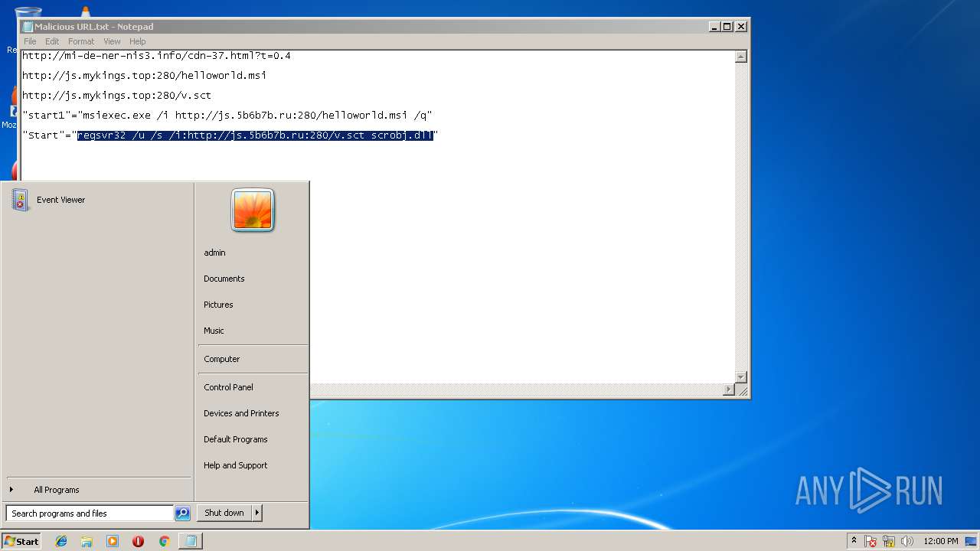This screenshot has width=980, height=551.
Task: Click the volume speaker icon
Action: tap(907, 541)
